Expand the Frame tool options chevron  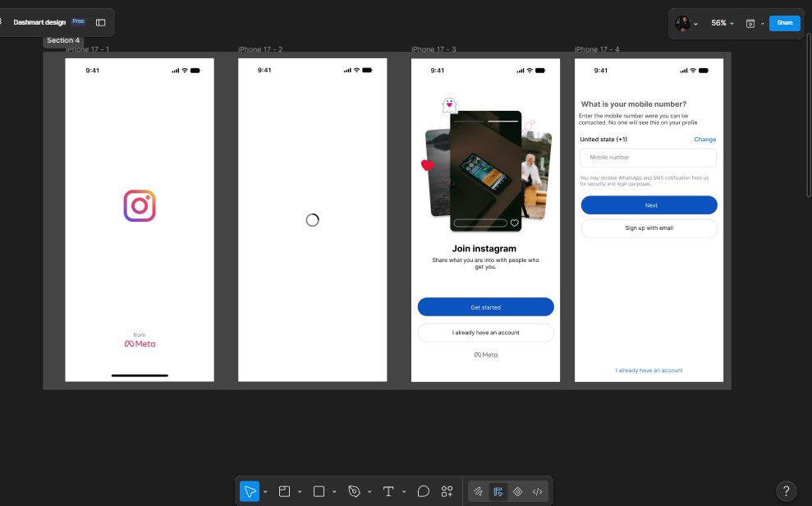(300, 491)
